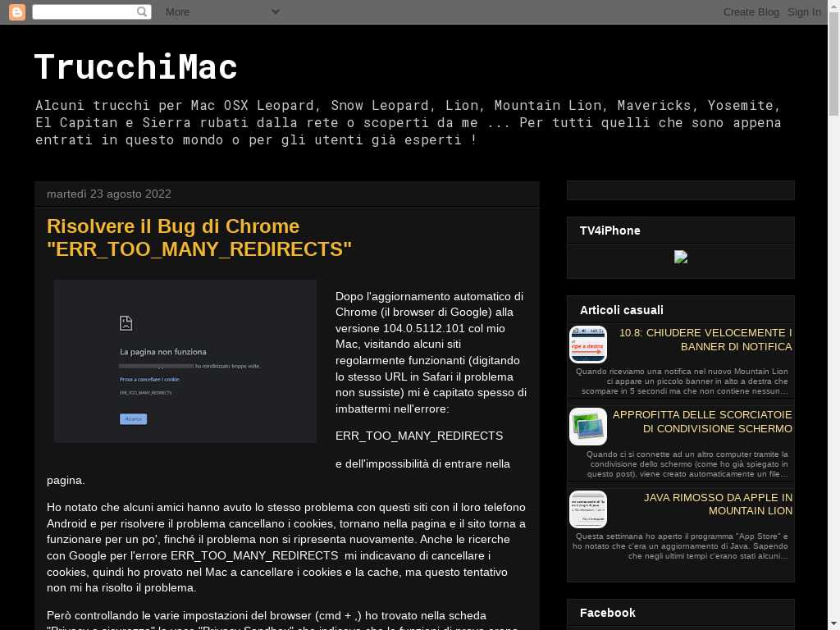
Task: Click the Articoli casuali heading
Action: [x=622, y=310]
